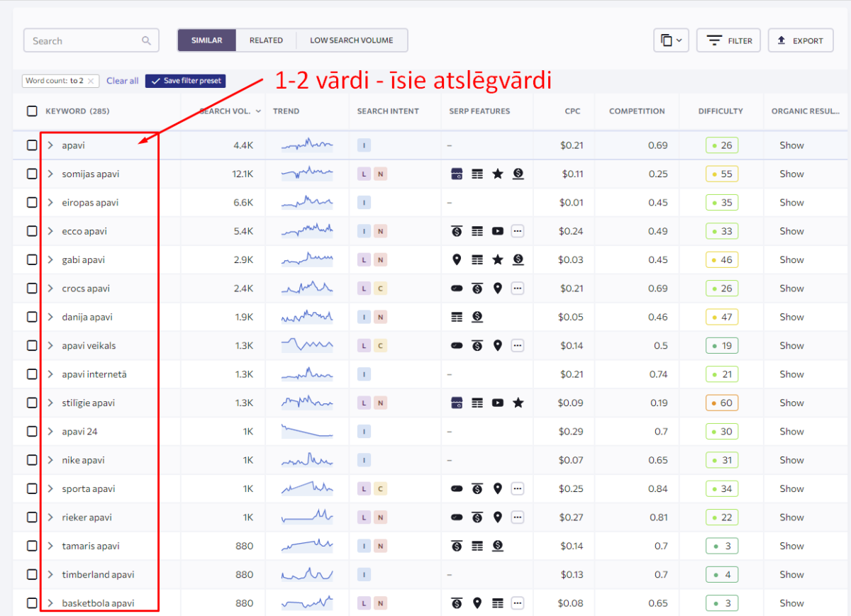This screenshot has height=616, width=851.
Task: Click the magnifier icon in Search box
Action: pyautogui.click(x=146, y=40)
